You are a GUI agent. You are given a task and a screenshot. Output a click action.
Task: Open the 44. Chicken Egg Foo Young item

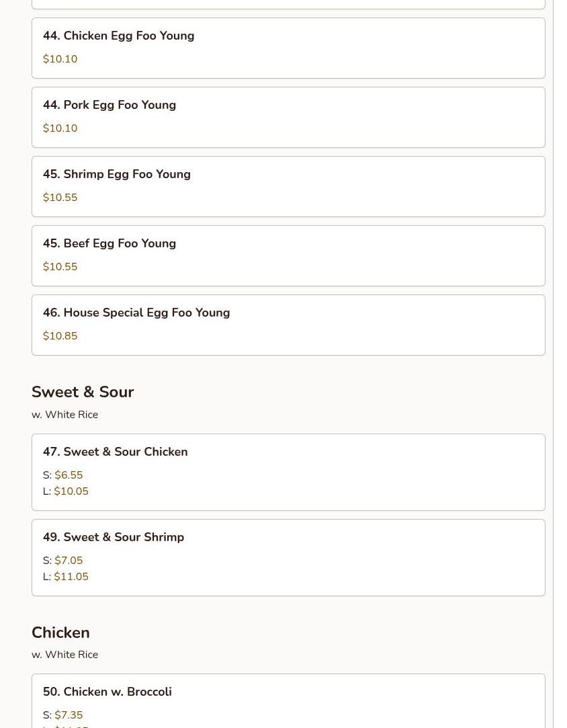pyautogui.click(x=118, y=36)
